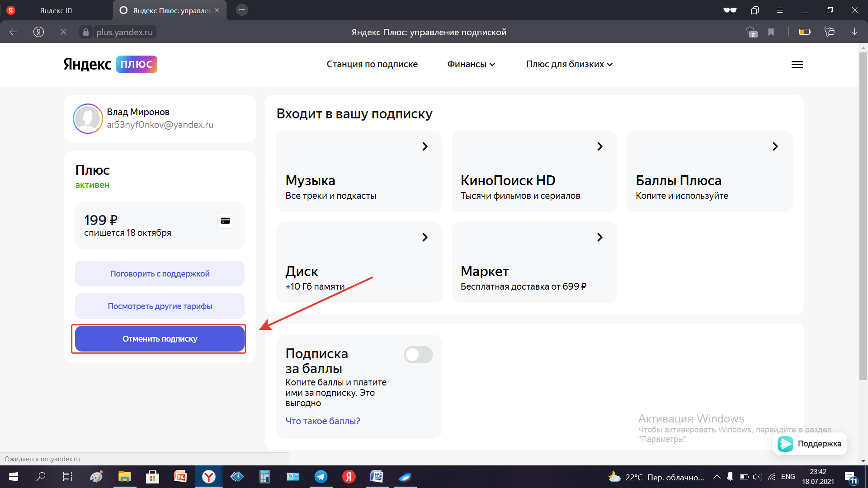Click Отменить подписку button

point(160,339)
